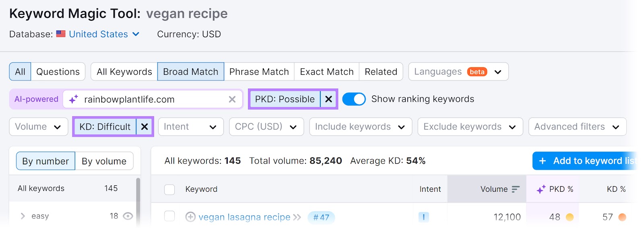Click the PKD % sparkle column header
Viewport: 644px width, 232px height.
(555, 189)
